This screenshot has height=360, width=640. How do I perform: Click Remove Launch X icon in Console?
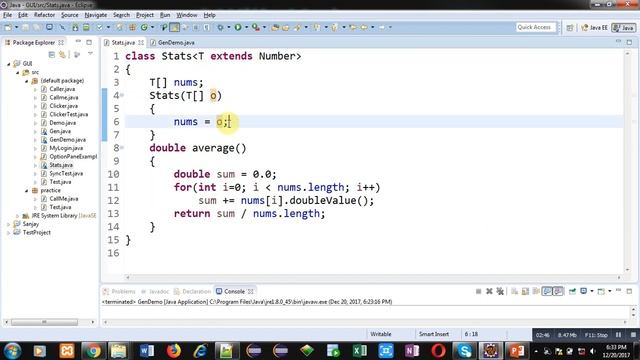pyautogui.click(x=489, y=291)
